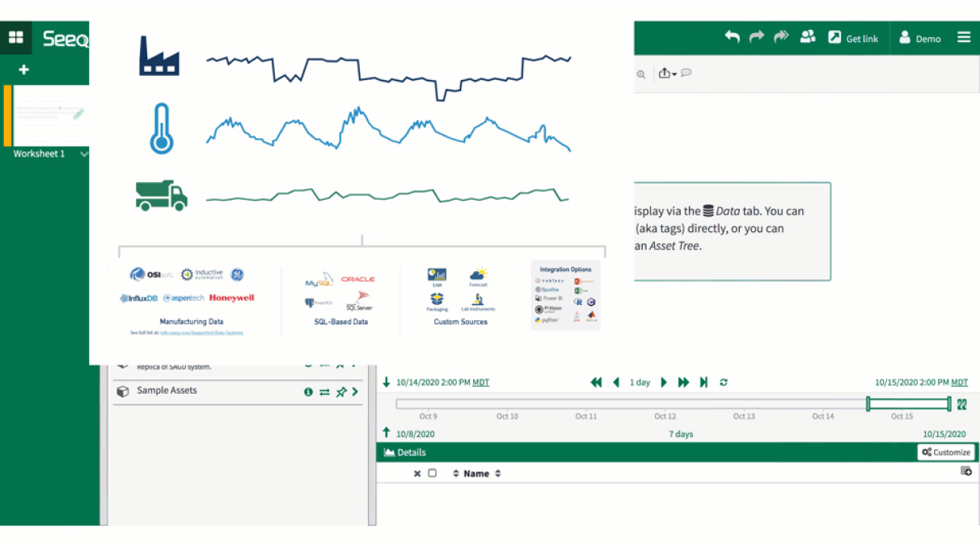Click the annotation comment icon

(686, 73)
